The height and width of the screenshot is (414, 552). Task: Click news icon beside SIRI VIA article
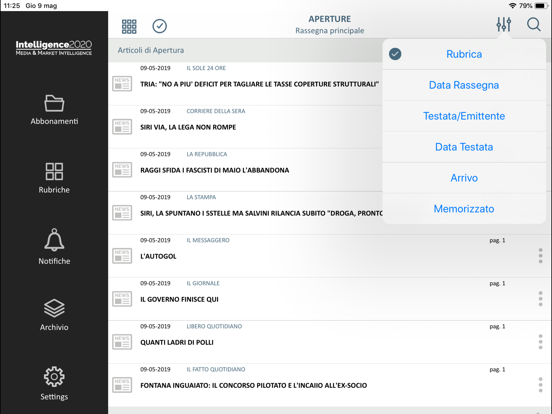(x=122, y=127)
